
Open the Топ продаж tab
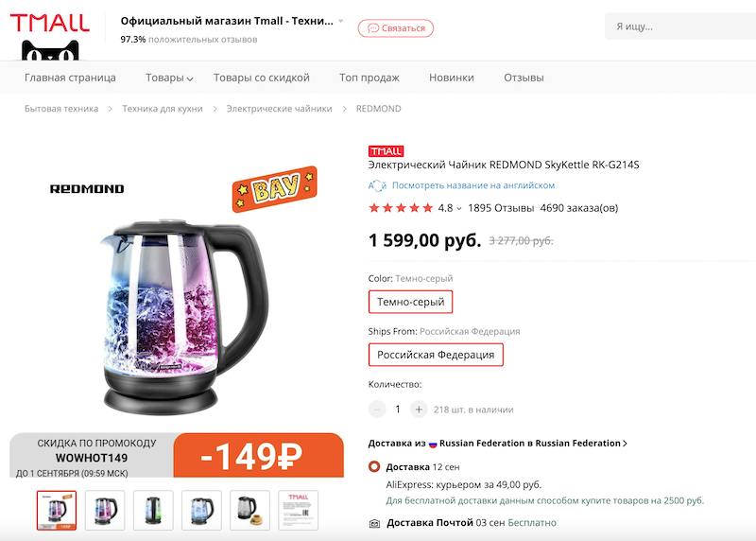tap(369, 78)
